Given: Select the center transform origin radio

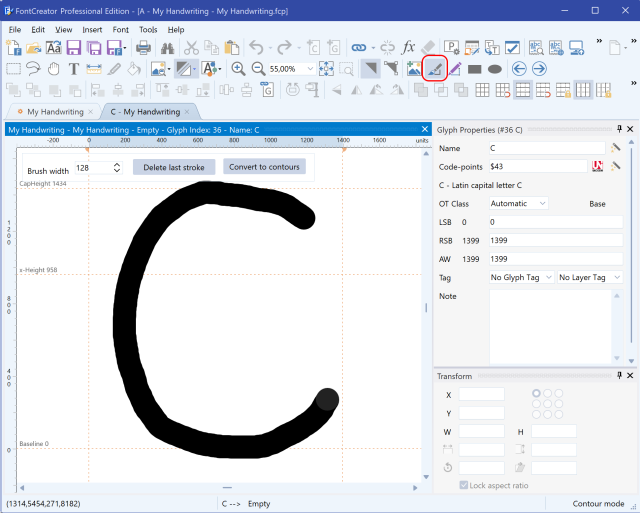Looking at the screenshot, I should click(x=548, y=404).
